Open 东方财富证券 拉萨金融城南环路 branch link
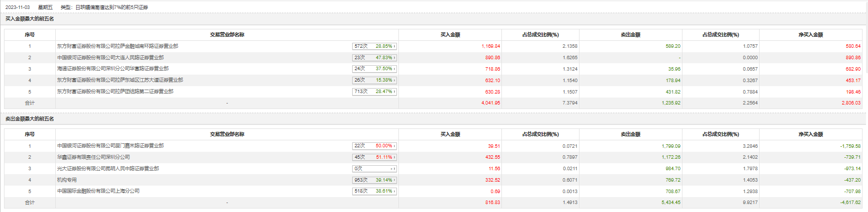The width and height of the screenshot is (868, 212). (x=117, y=46)
